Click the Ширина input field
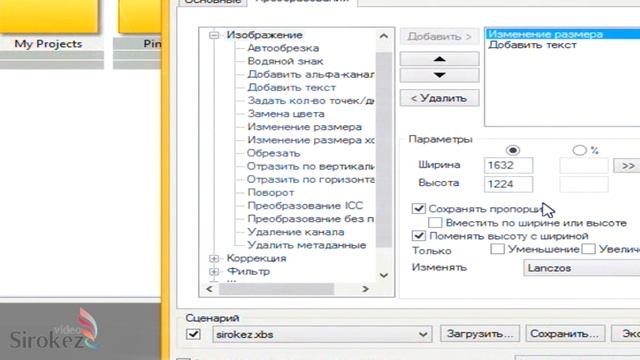640x360 pixels. click(508, 165)
